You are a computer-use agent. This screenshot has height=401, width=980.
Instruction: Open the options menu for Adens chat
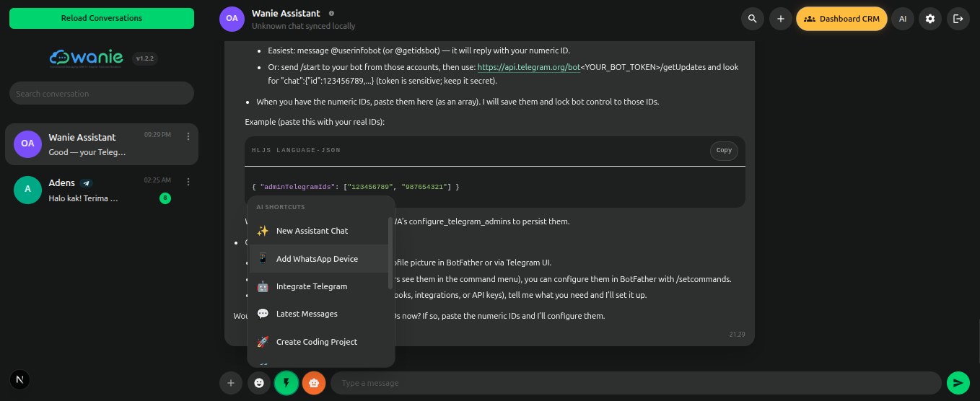pyautogui.click(x=188, y=182)
